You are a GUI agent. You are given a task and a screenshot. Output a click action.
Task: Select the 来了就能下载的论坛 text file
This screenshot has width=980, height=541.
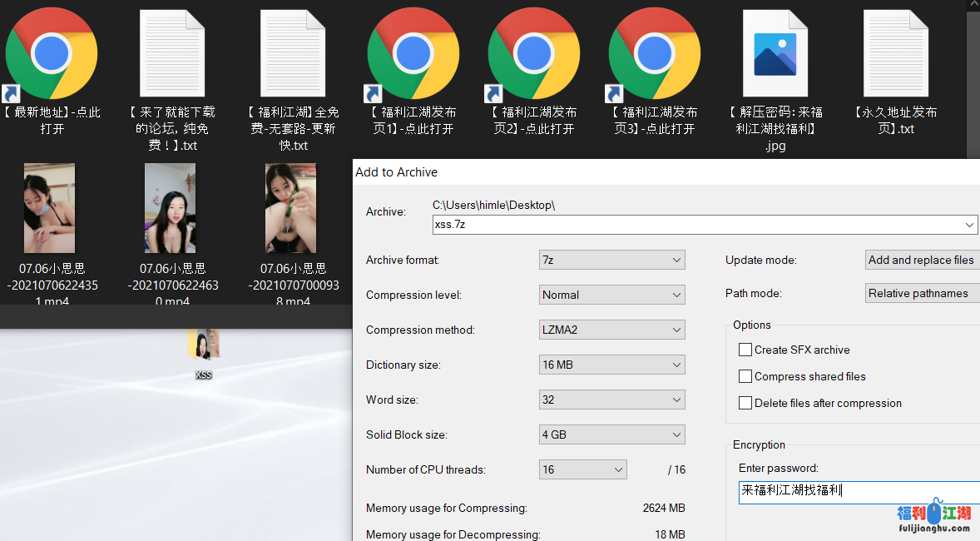click(172, 54)
